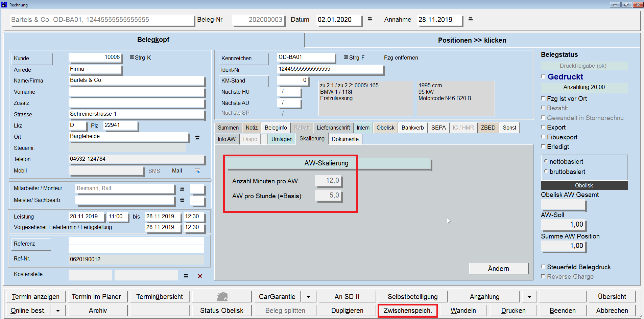Image resolution: width=644 pixels, height=319 pixels.
Task: Click the Telefon field 04532-124784
Action: [x=137, y=159]
